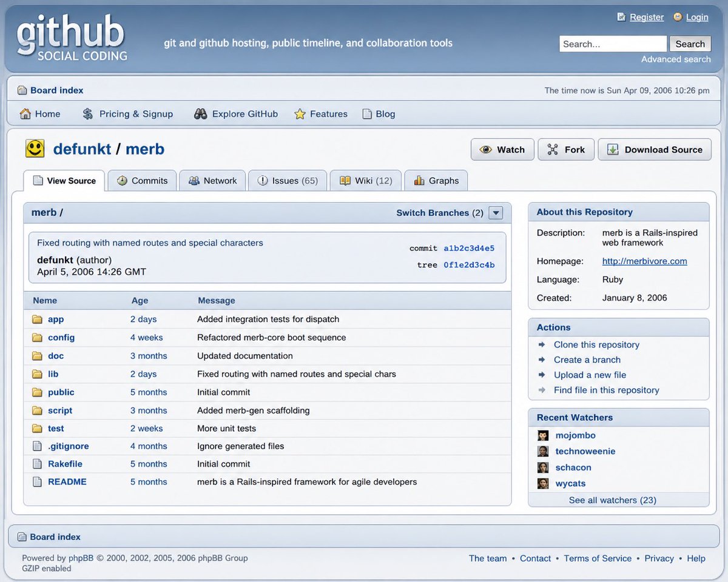Open the merbivore.com homepage link
The width and height of the screenshot is (728, 582).
coord(644,261)
